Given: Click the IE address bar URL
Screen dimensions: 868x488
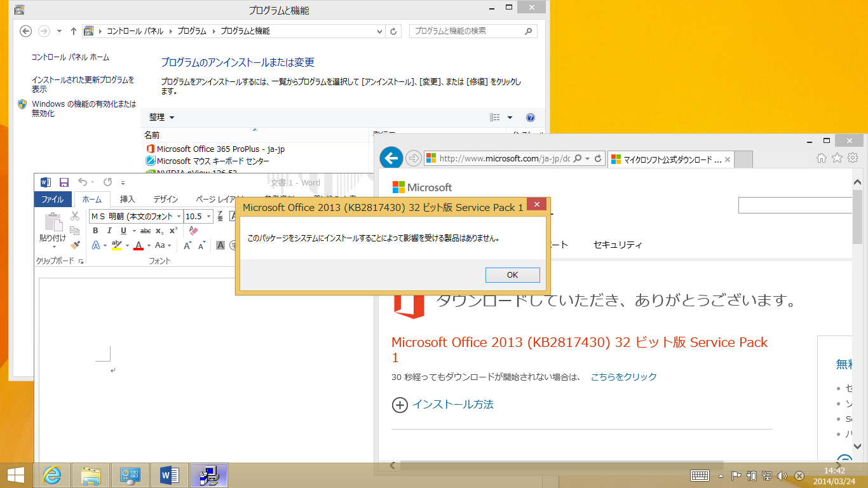Looking at the screenshot, I should click(505, 158).
